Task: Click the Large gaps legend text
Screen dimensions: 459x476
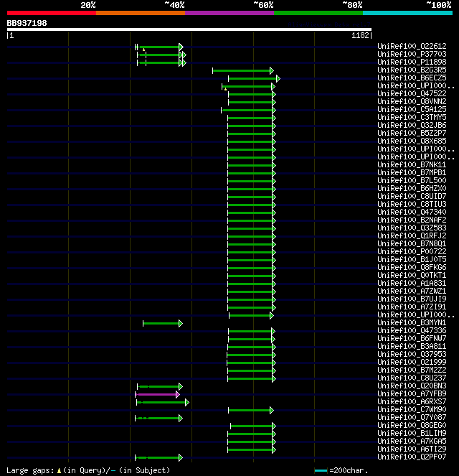Action: (88, 470)
